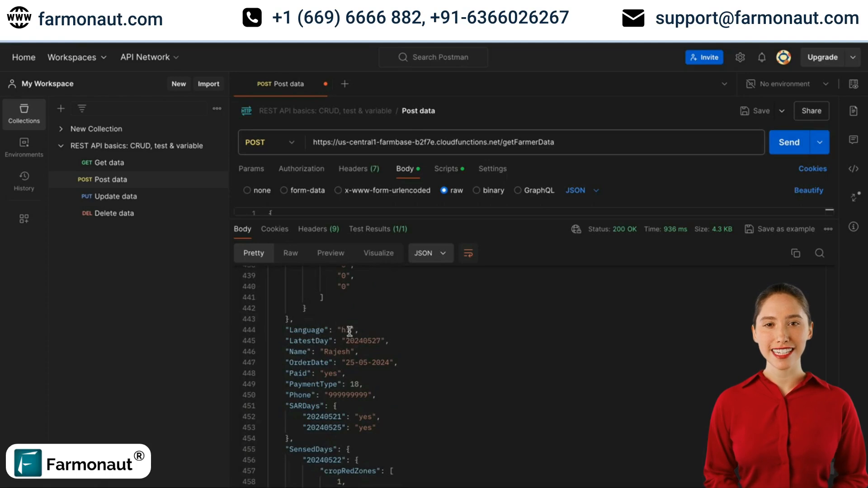
Task: Click the Farmonaut Collections sidebar icon
Action: click(24, 113)
